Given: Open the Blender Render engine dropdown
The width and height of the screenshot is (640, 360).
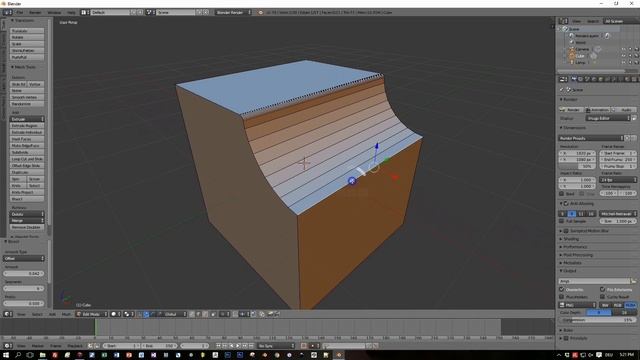Looking at the screenshot, I should (233, 12).
